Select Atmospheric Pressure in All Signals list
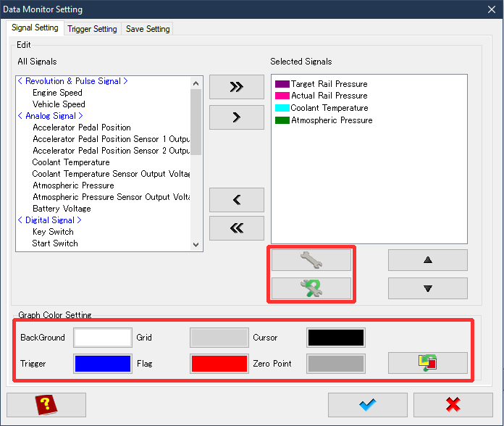 [x=73, y=185]
